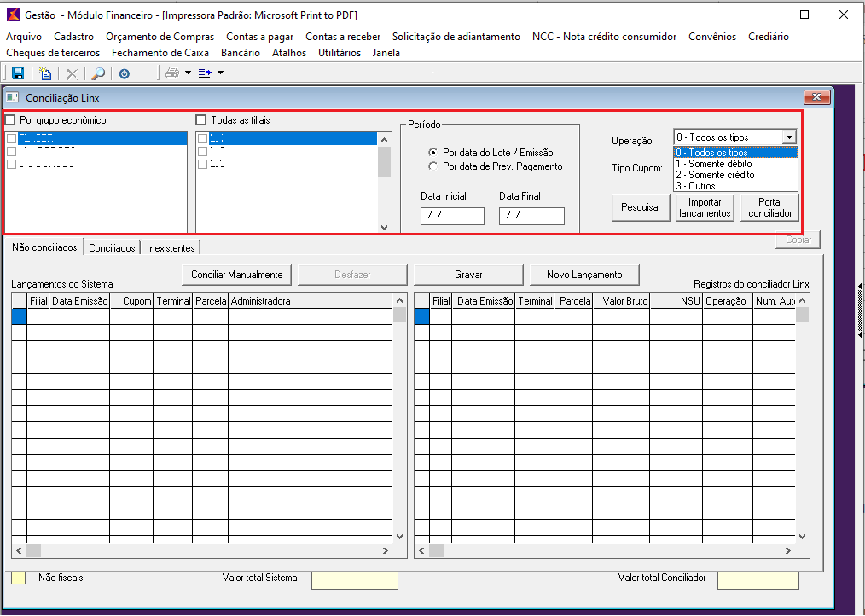Click the magnifying glass search icon
Viewport: 865px width, 616px height.
point(98,73)
